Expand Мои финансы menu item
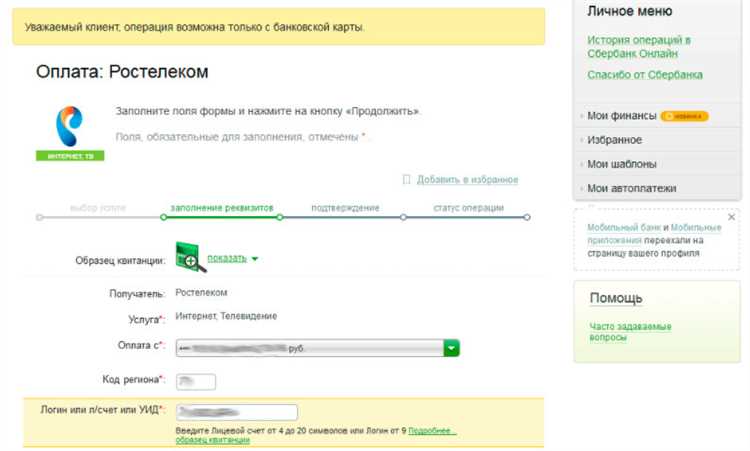This screenshot has height=451, width=750. tap(621, 116)
